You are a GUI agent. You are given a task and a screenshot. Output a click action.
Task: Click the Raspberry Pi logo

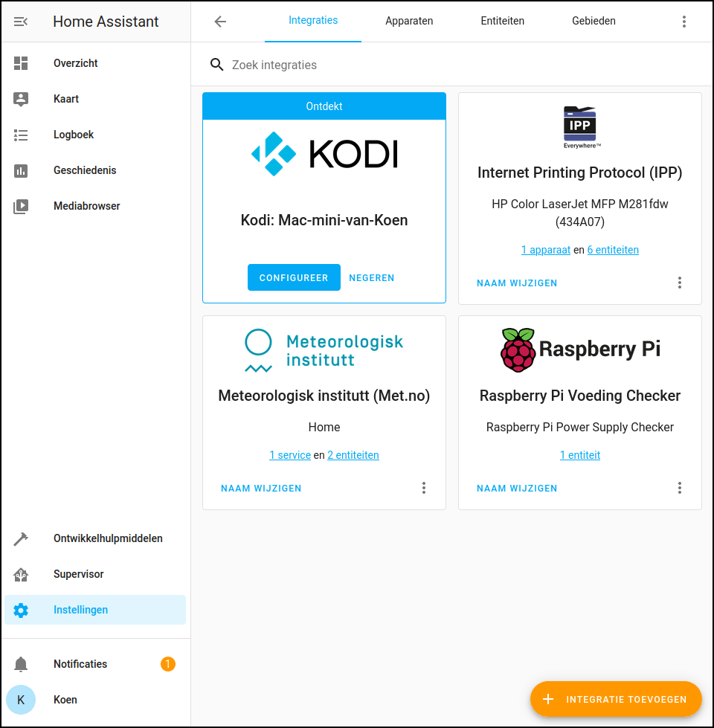[580, 349]
